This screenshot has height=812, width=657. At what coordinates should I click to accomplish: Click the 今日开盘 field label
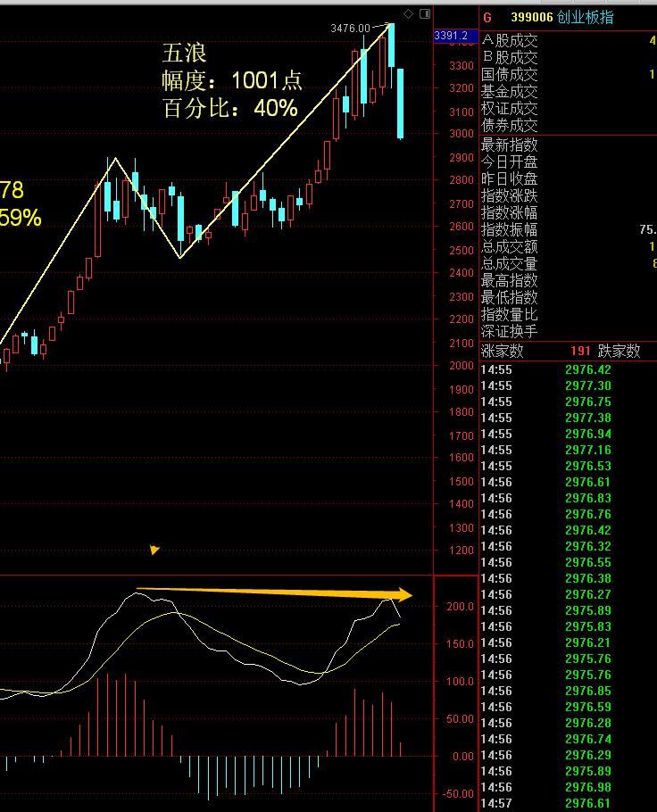[x=510, y=162]
